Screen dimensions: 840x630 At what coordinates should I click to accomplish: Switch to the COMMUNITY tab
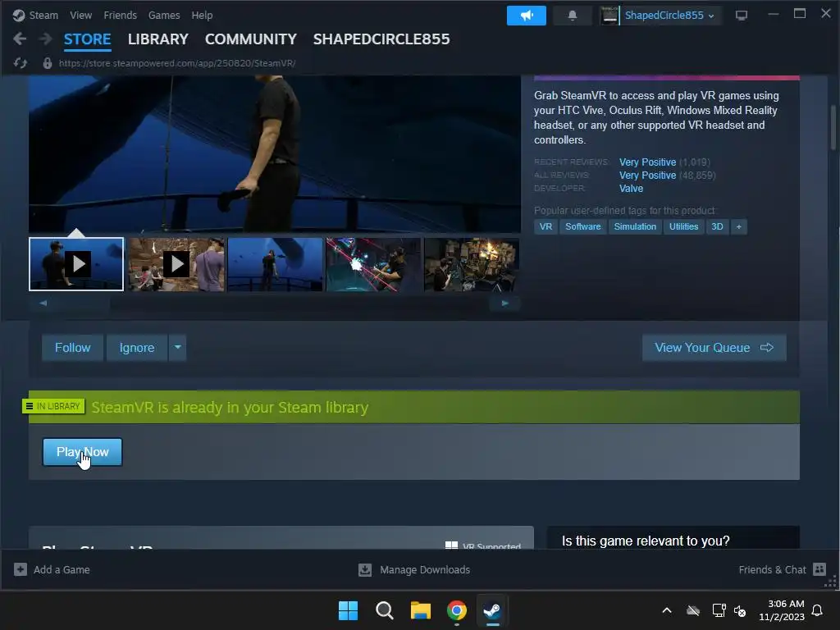[251, 39]
